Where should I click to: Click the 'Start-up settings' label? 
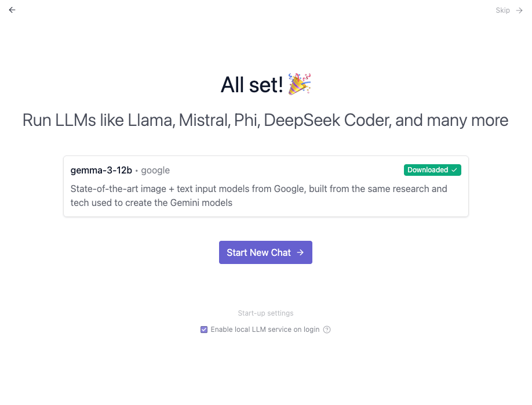click(265, 313)
